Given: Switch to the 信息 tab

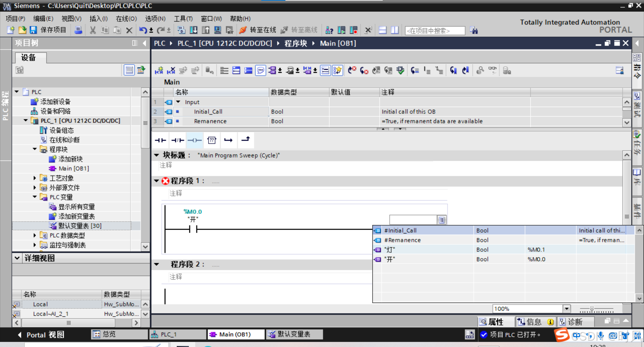Looking at the screenshot, I should click(x=535, y=322).
